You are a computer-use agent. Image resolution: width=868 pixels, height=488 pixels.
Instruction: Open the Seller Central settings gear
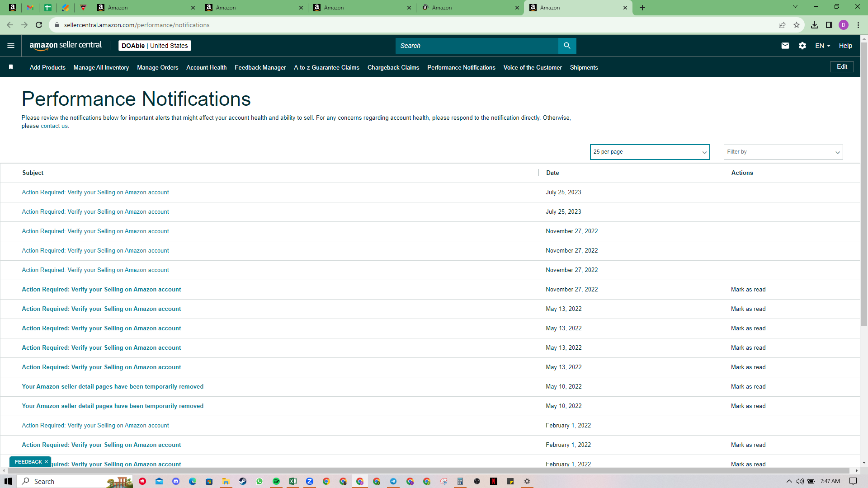tap(802, 46)
